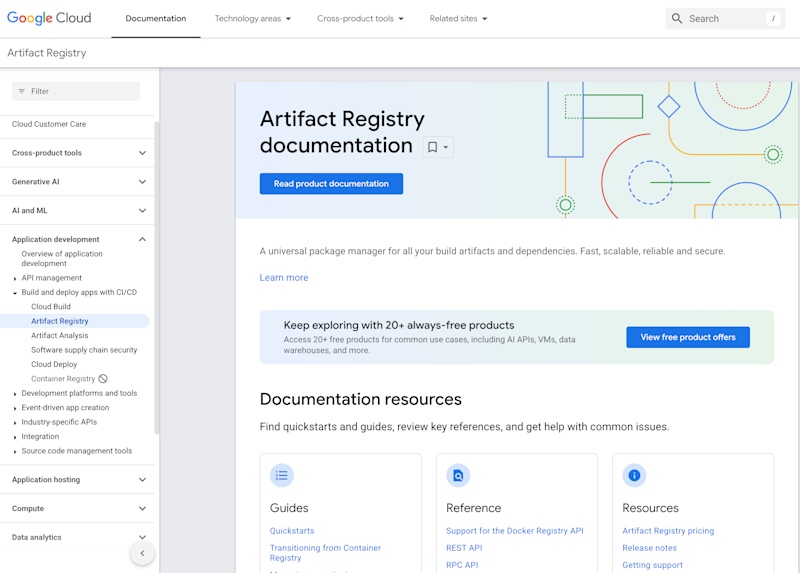Image resolution: width=800 pixels, height=573 pixels.
Task: Open Cloud Customer Care in sidebar
Action: coord(49,124)
